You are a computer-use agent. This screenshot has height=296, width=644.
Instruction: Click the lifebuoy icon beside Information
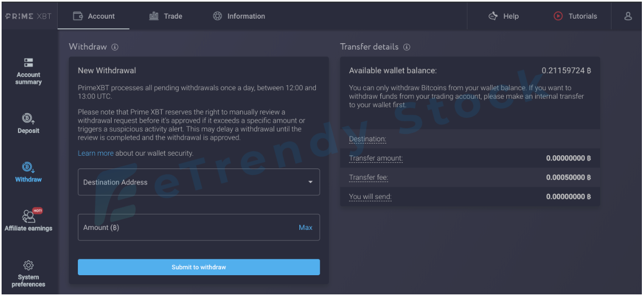pyautogui.click(x=217, y=16)
